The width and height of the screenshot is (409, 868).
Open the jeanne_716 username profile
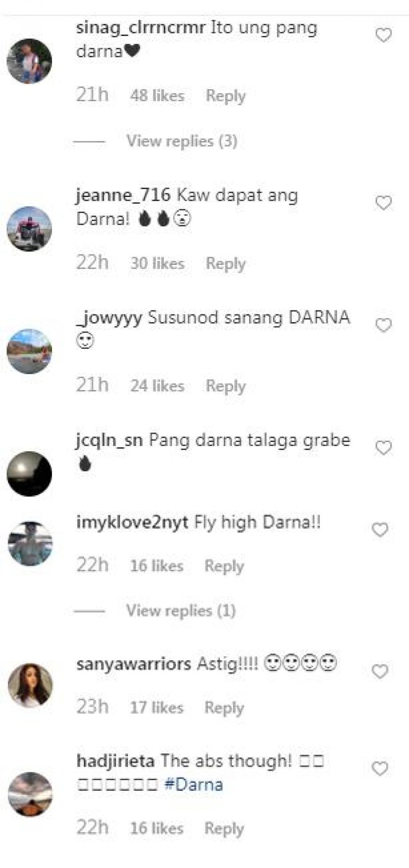click(123, 195)
